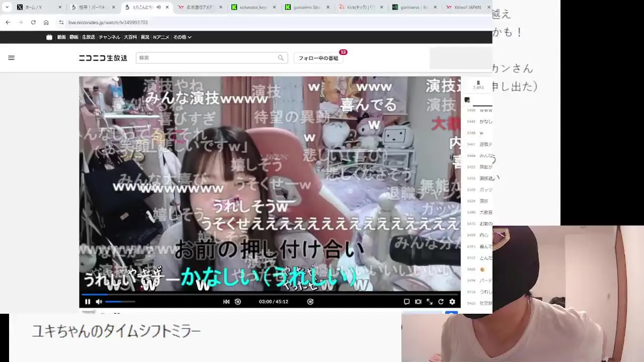Screen dimensions: 644x362
Task: Click the video player area
Action: (270, 184)
